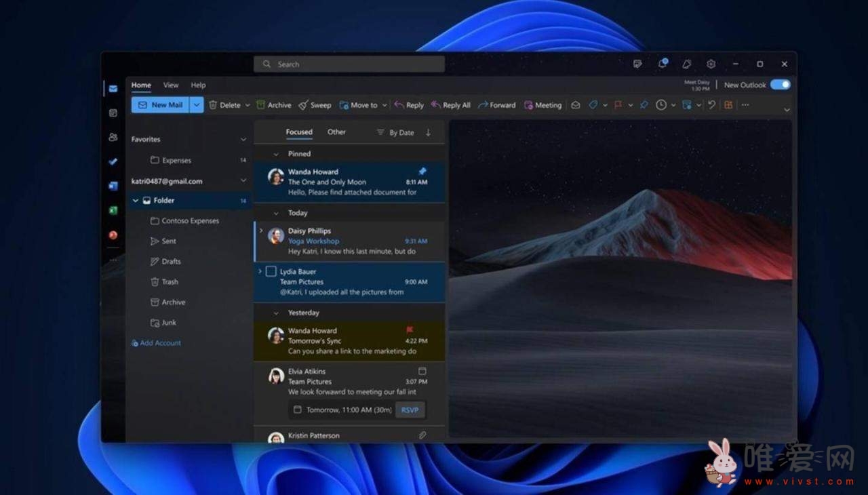Mark message read/unread envelope icon
This screenshot has width=868, height=495.
tap(575, 105)
